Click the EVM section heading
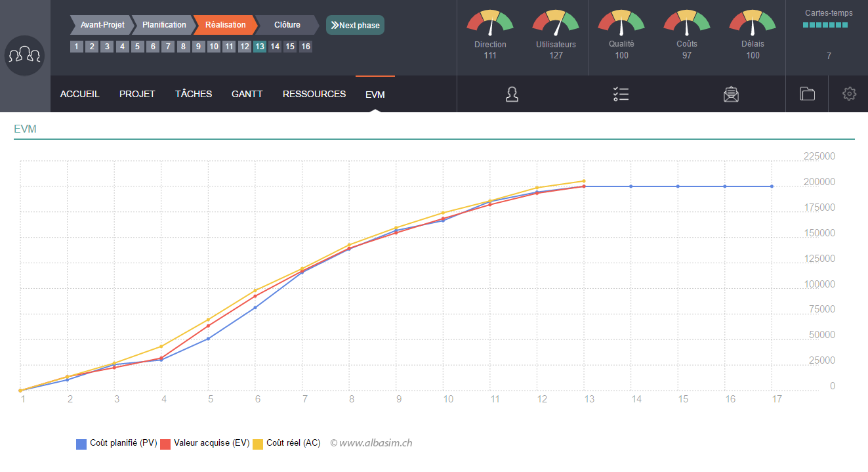 tap(25, 129)
